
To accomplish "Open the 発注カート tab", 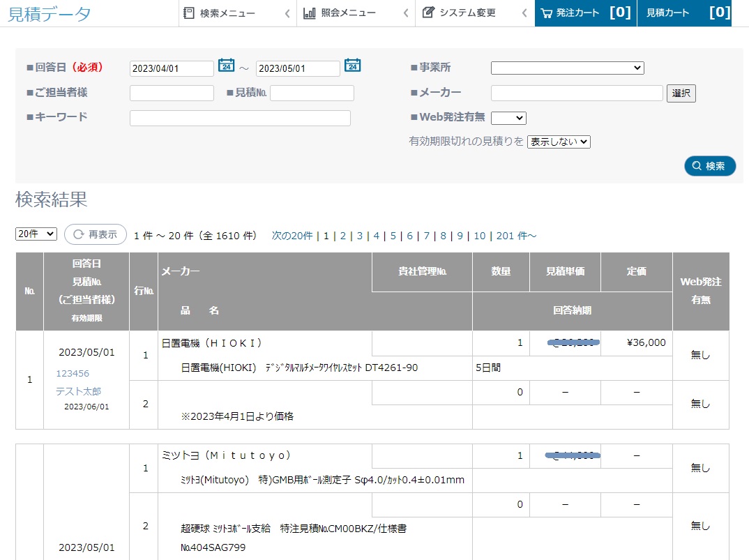I will click(586, 13).
